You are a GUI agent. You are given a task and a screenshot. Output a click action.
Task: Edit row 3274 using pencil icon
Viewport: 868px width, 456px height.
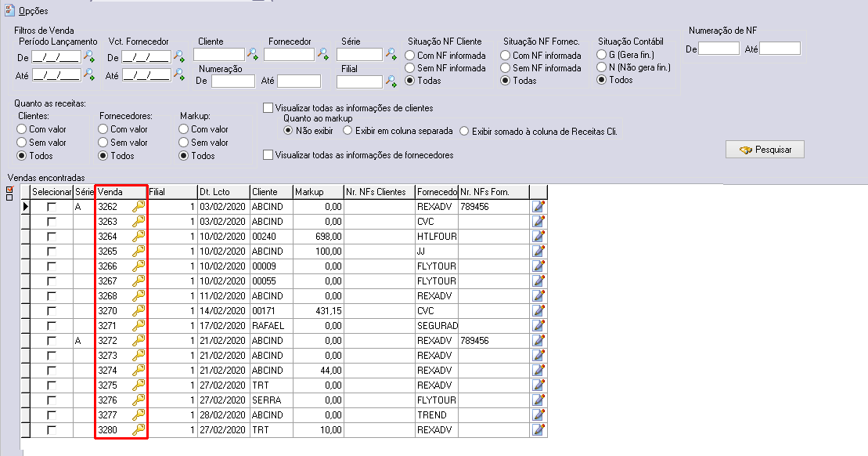pos(538,370)
